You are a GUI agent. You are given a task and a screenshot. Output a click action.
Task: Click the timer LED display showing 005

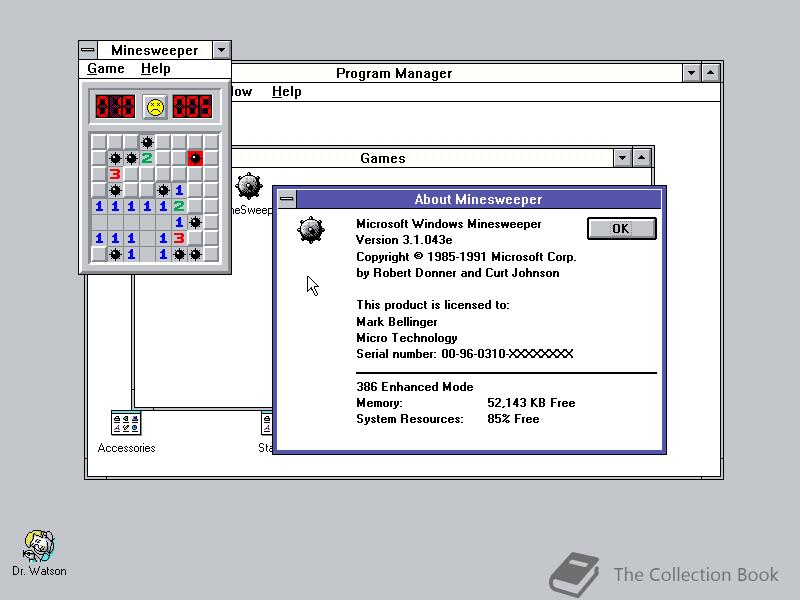click(192, 107)
